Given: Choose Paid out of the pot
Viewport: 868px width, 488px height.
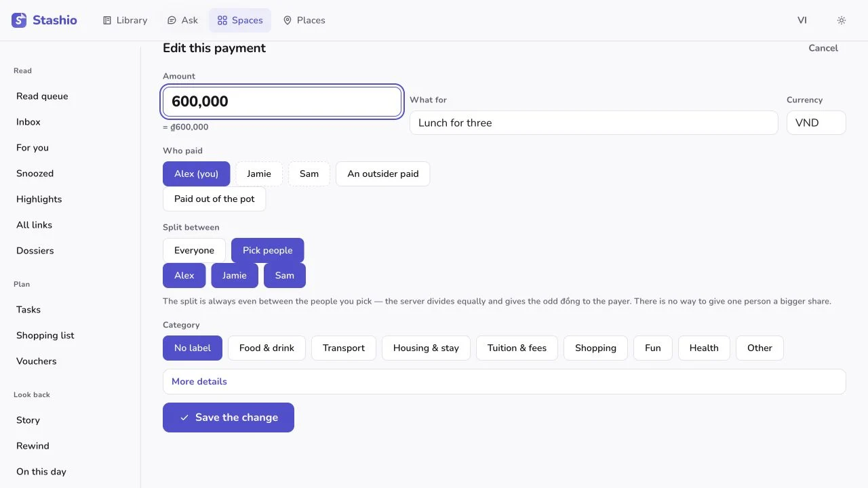Looking at the screenshot, I should (x=214, y=199).
